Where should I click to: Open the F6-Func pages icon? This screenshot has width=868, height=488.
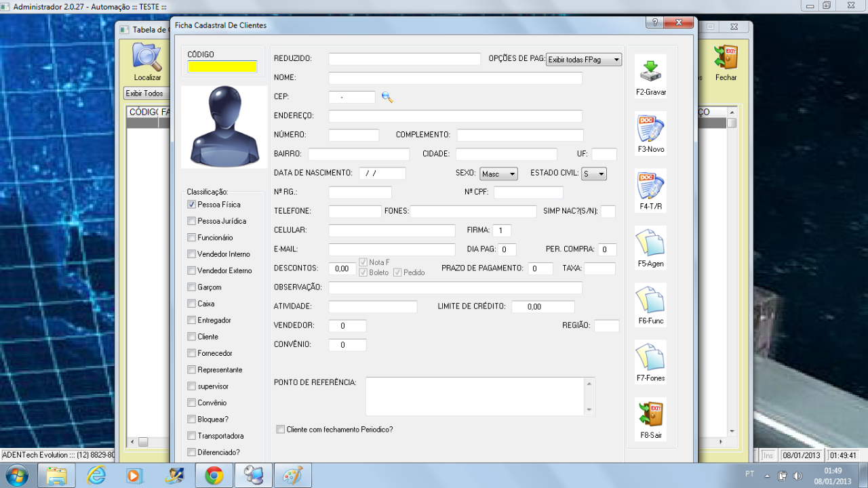tap(650, 300)
